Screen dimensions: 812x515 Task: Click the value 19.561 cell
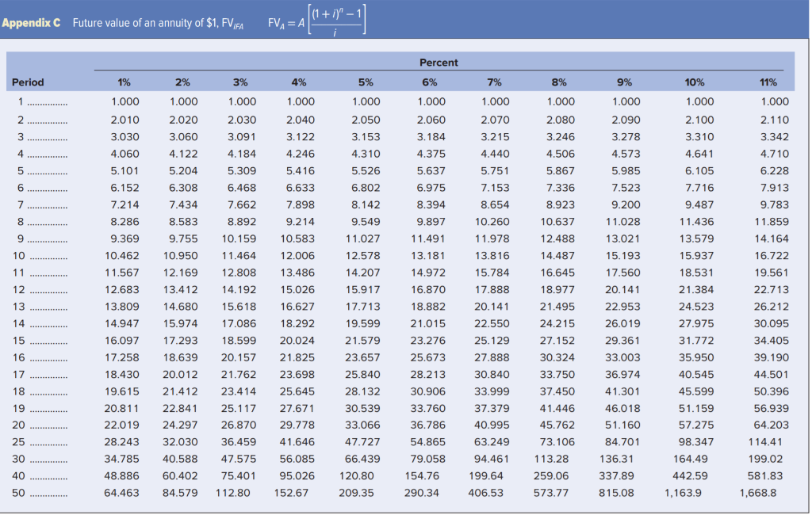pos(771,273)
